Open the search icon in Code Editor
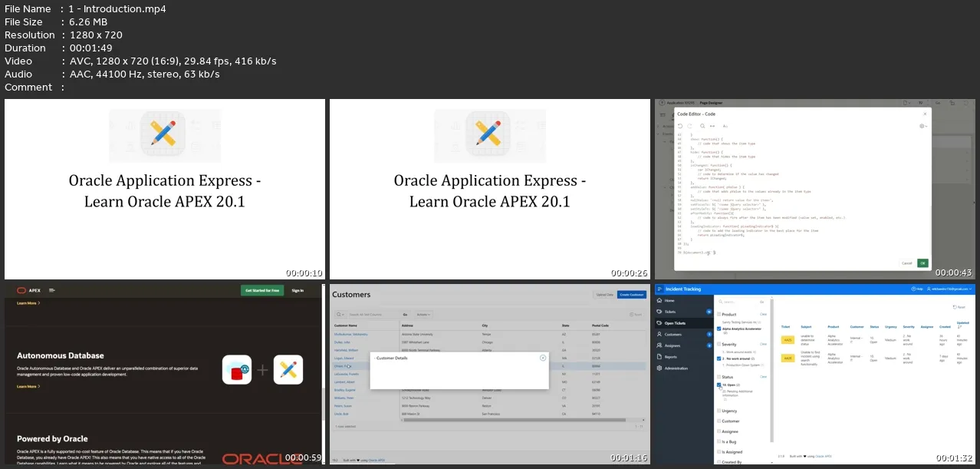 [701, 126]
